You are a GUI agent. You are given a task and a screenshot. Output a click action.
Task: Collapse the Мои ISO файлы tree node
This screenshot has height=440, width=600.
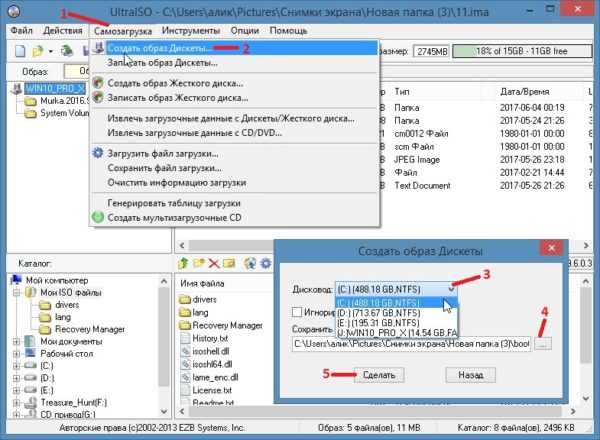tap(18, 292)
